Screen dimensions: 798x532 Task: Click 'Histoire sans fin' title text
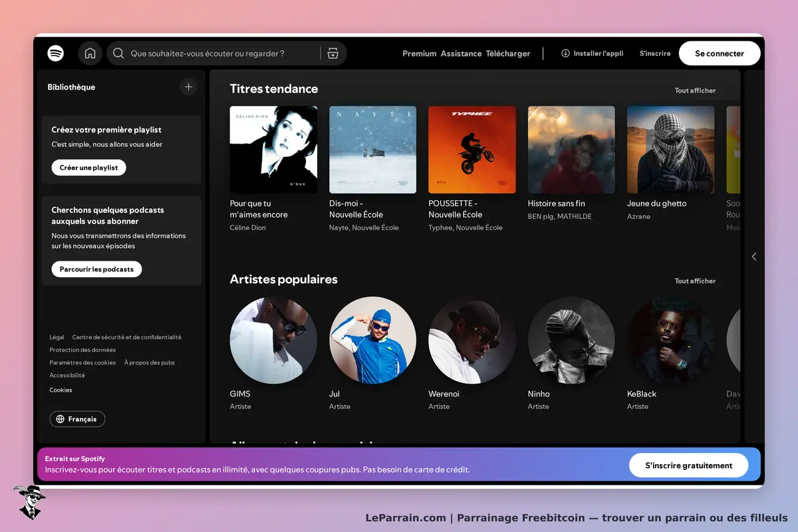557,203
